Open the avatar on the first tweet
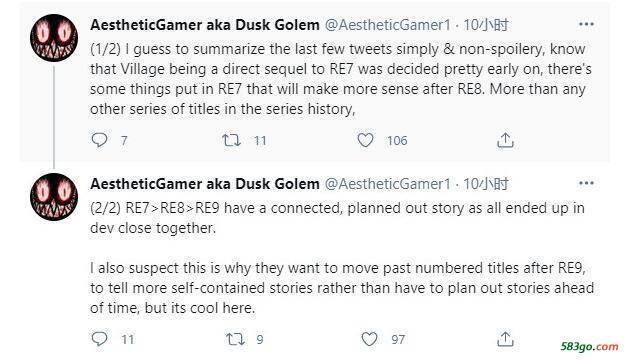This screenshot has height=362, width=624. click(x=54, y=38)
